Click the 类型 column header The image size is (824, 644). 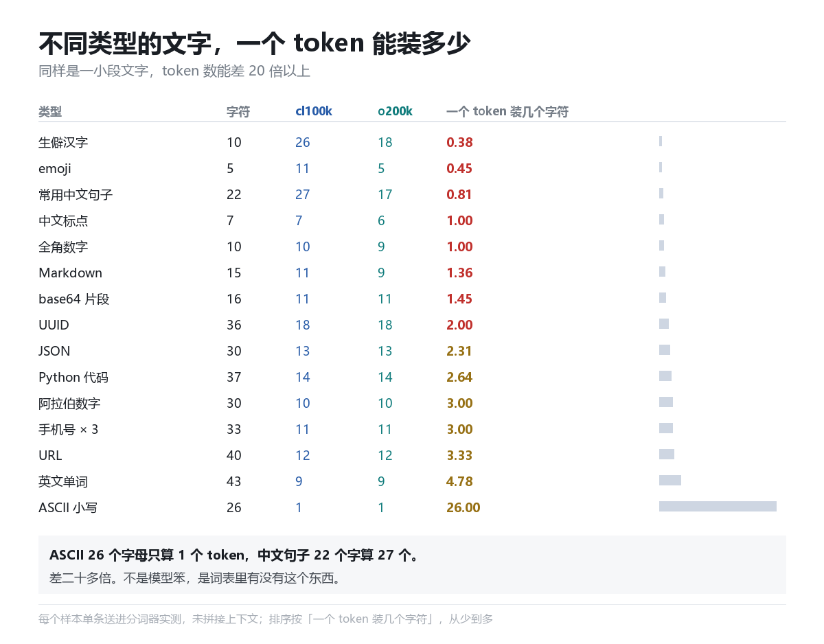(x=50, y=111)
